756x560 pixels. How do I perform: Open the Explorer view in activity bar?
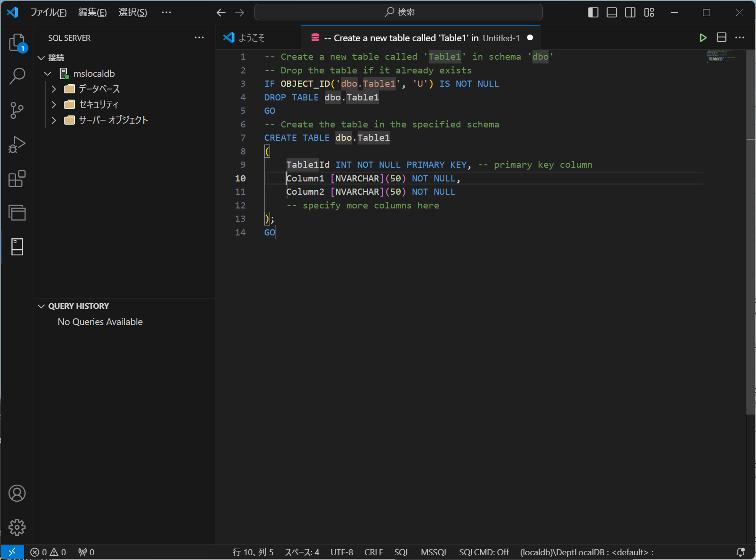tap(17, 43)
